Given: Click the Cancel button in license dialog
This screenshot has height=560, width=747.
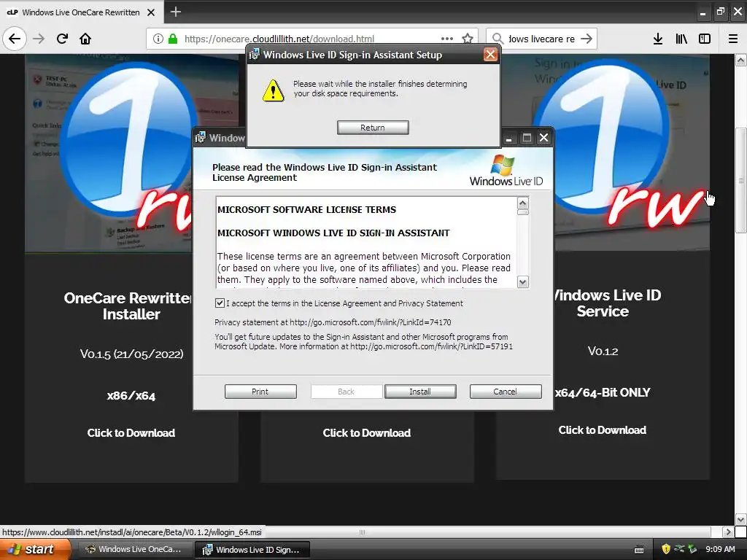Looking at the screenshot, I should point(506,392).
